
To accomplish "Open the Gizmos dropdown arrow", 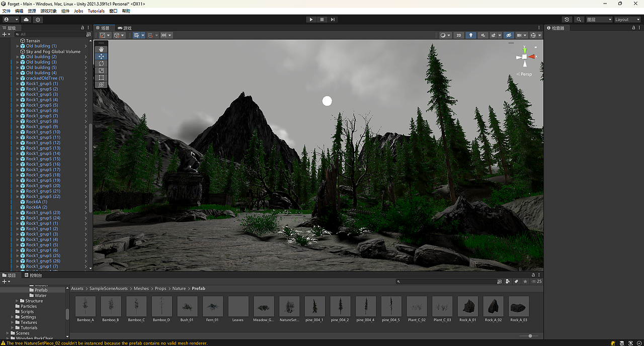I will click(540, 35).
